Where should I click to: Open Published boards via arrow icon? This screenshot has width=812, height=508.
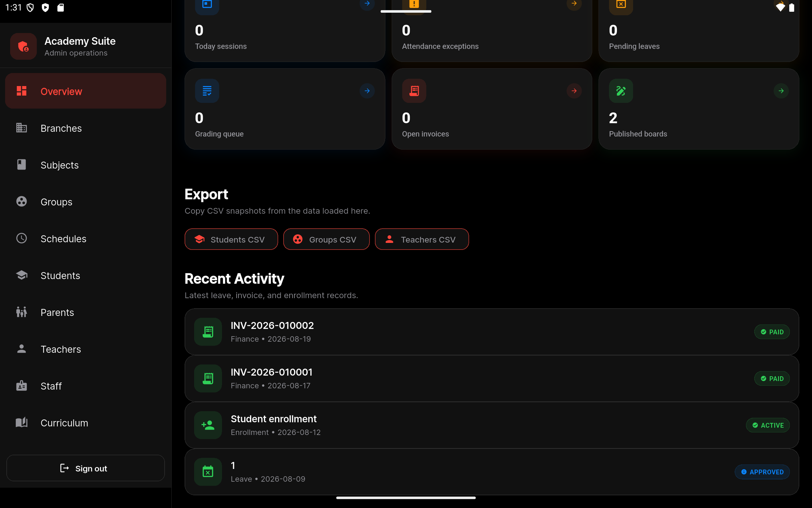[781, 91]
